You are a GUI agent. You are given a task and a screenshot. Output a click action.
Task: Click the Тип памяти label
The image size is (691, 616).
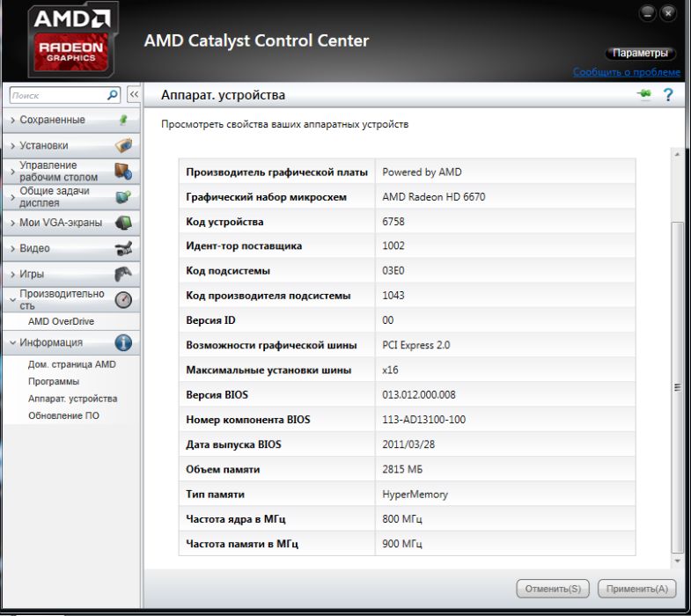[215, 495]
